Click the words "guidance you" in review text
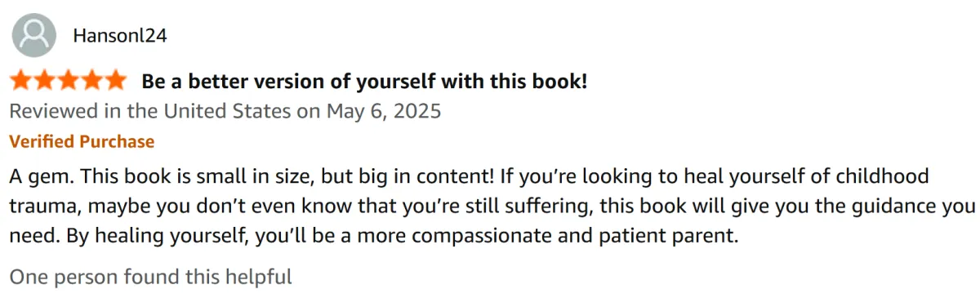The height and width of the screenshot is (298, 980). tap(911, 207)
